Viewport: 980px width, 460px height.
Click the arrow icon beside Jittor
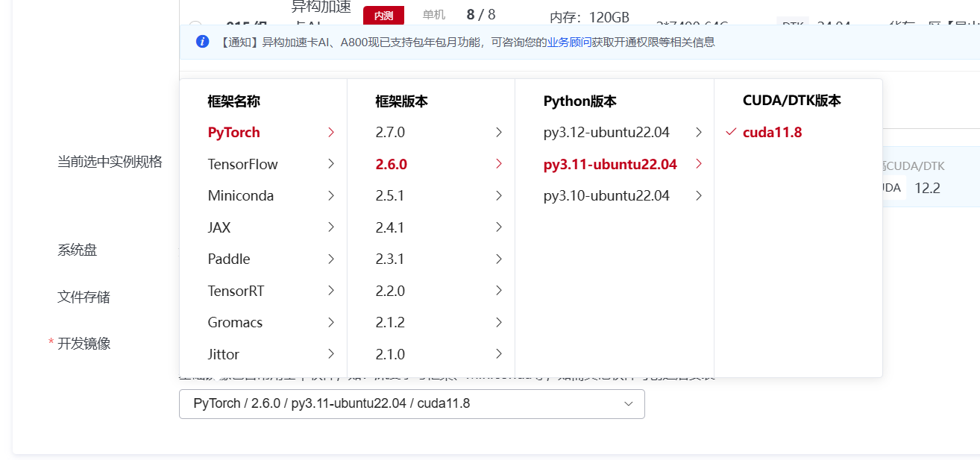(x=331, y=354)
